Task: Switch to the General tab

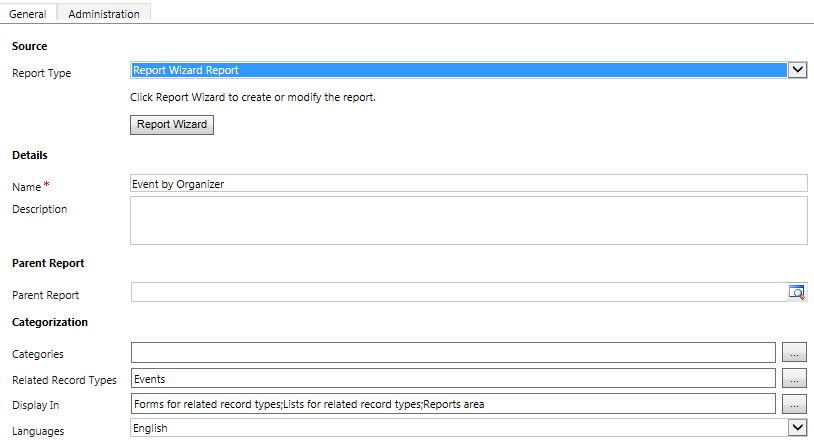Action: coord(27,13)
